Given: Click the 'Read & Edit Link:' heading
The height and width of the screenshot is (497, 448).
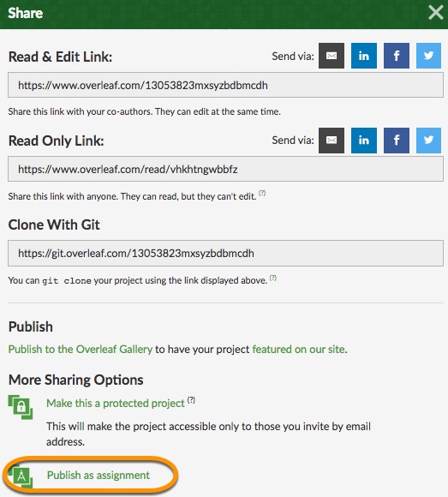Looking at the screenshot, I should click(60, 57).
